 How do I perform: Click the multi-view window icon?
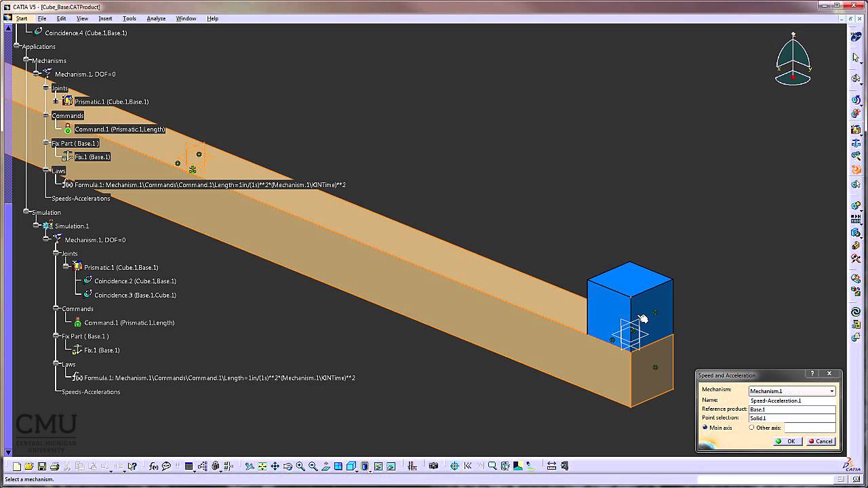coord(338,466)
